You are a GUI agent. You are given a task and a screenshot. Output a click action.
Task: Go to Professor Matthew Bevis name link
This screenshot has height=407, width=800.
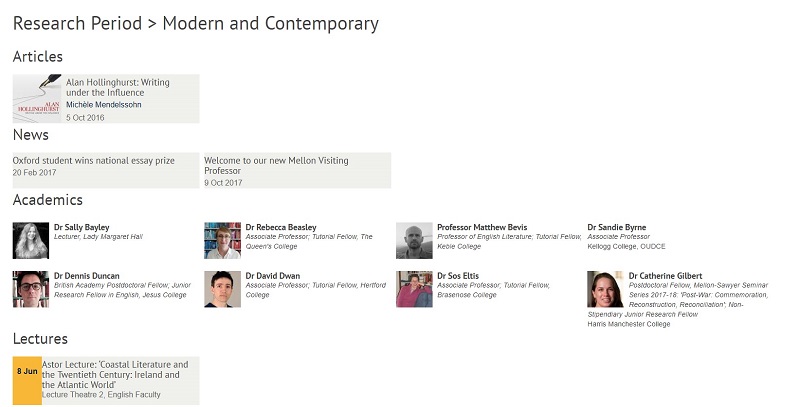tap(482, 227)
